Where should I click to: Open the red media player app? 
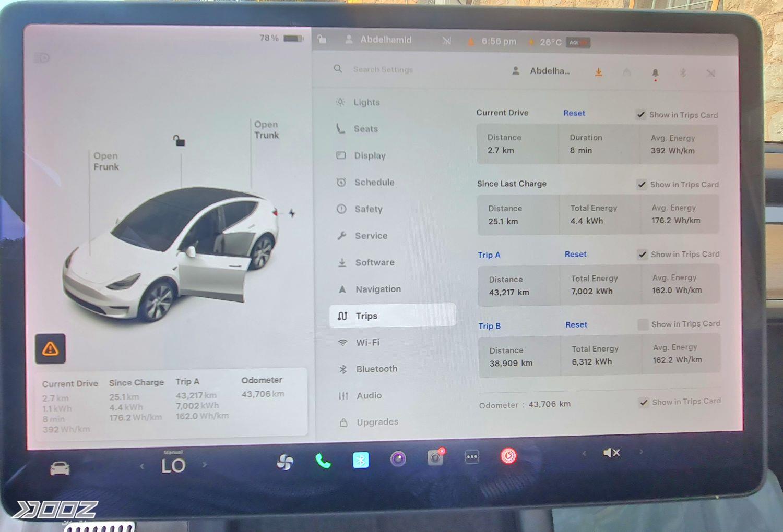pos(508,456)
